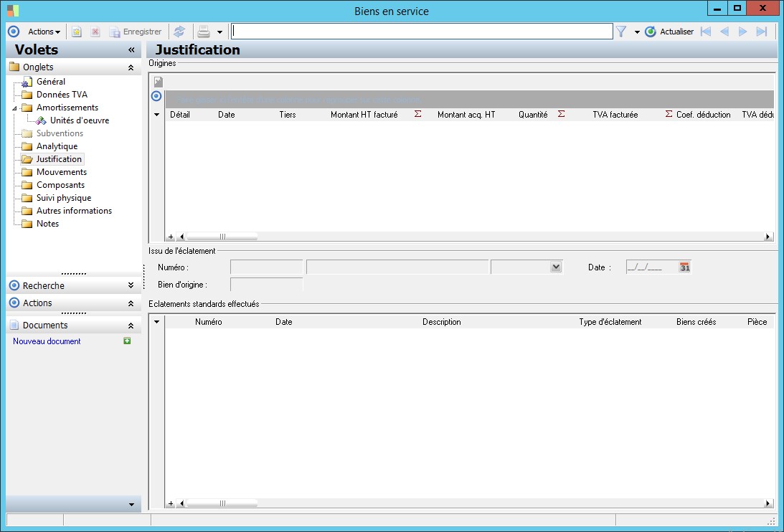784x532 pixels.
Task: Click the Origines grid horizontal scrollbar thumb
Action: (x=222, y=237)
